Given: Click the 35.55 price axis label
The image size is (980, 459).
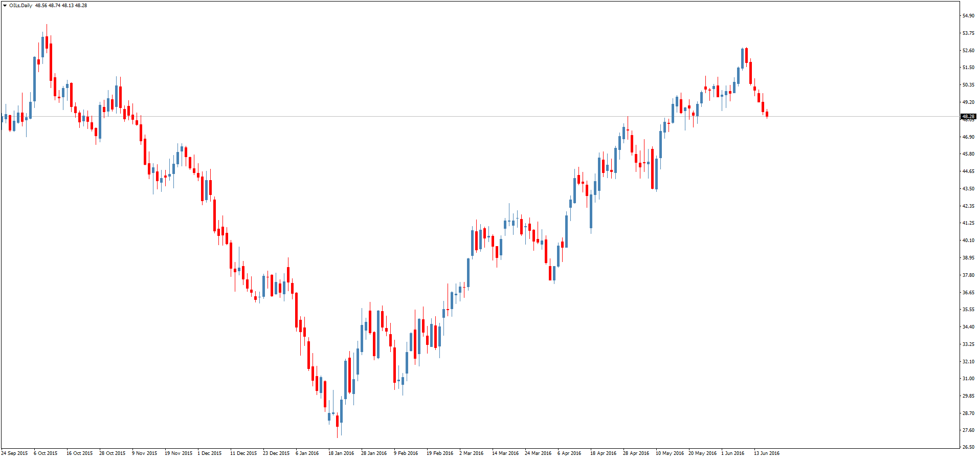Looking at the screenshot, I should click(968, 310).
